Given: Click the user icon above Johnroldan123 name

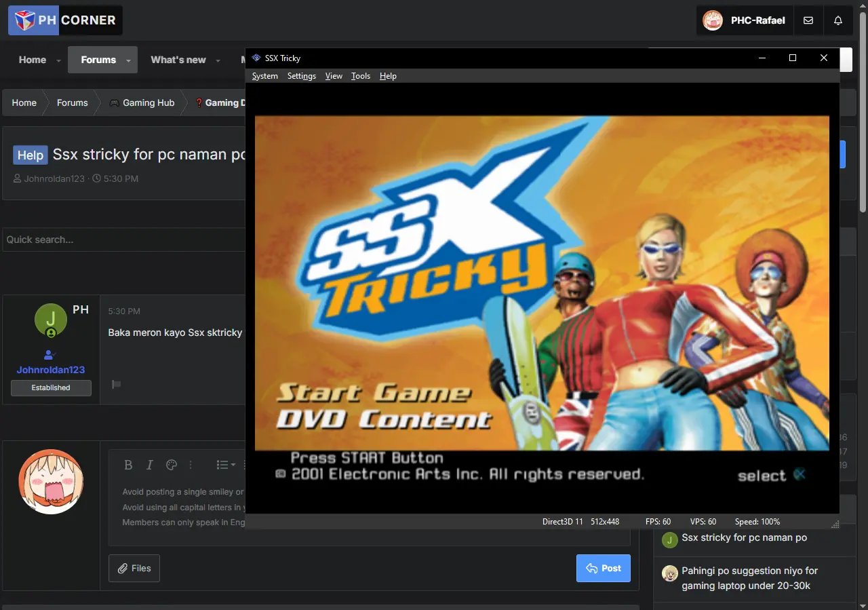Looking at the screenshot, I should [x=49, y=355].
